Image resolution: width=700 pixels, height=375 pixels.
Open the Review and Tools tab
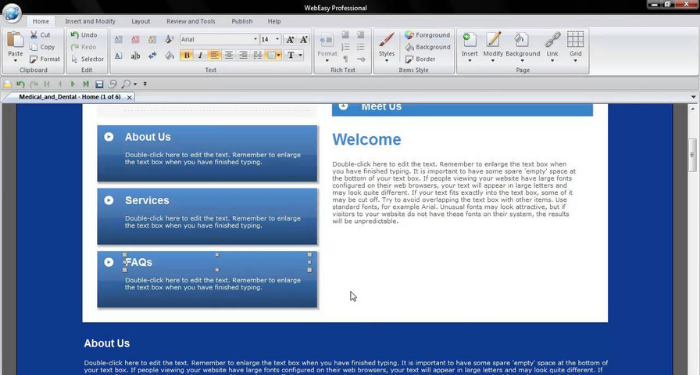[191, 21]
